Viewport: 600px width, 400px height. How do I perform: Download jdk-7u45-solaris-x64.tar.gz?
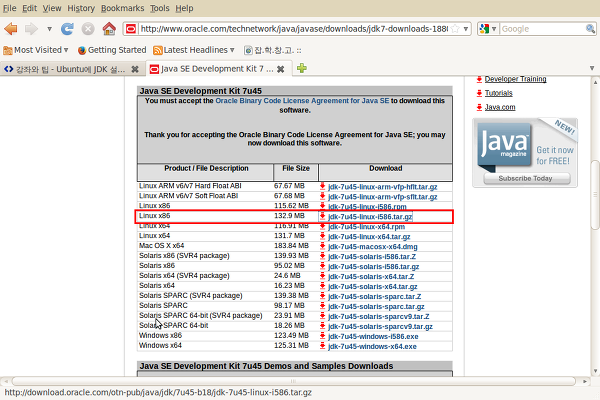(373, 286)
